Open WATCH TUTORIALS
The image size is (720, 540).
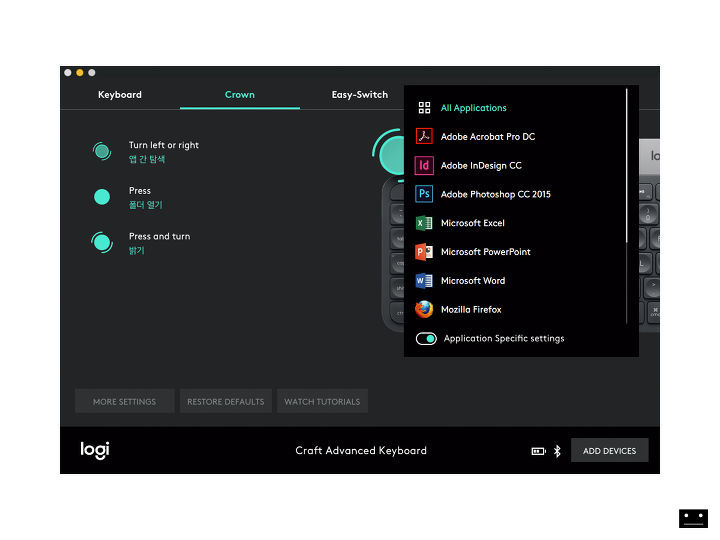tap(322, 401)
